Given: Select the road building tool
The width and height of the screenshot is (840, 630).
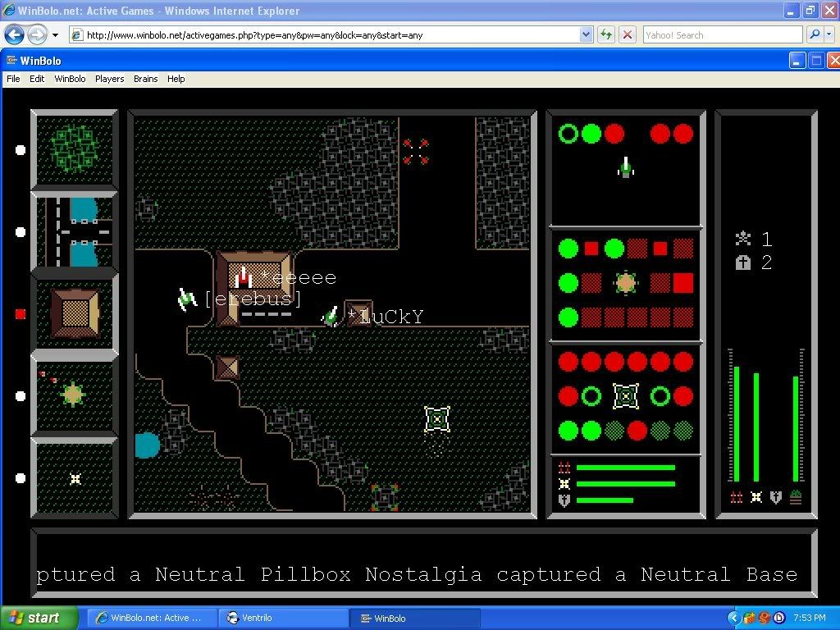Looking at the screenshot, I should click(75, 232).
